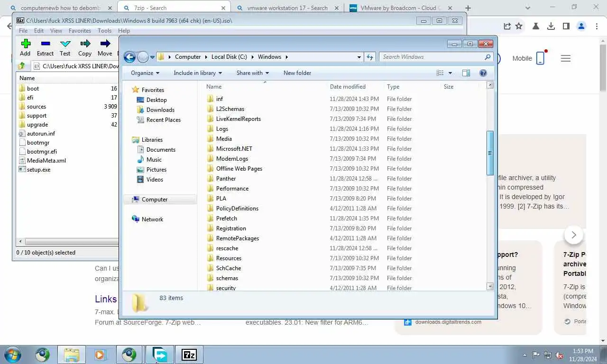Switch to the vmware workstation 17 tab
Viewport: 607px width, 364px height.
pos(287,8)
